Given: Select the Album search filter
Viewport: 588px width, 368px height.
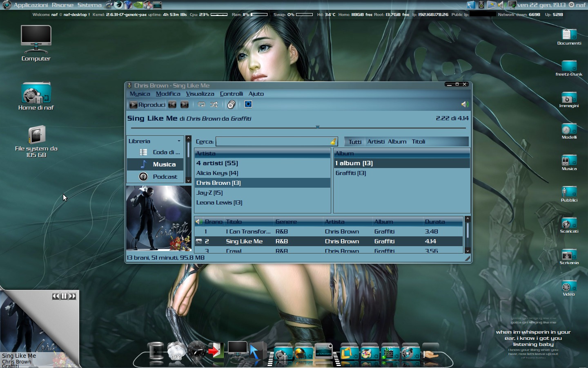Looking at the screenshot, I should (397, 141).
